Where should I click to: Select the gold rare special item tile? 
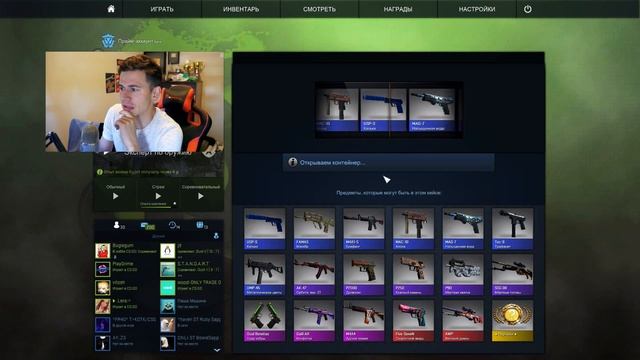pos(512,321)
